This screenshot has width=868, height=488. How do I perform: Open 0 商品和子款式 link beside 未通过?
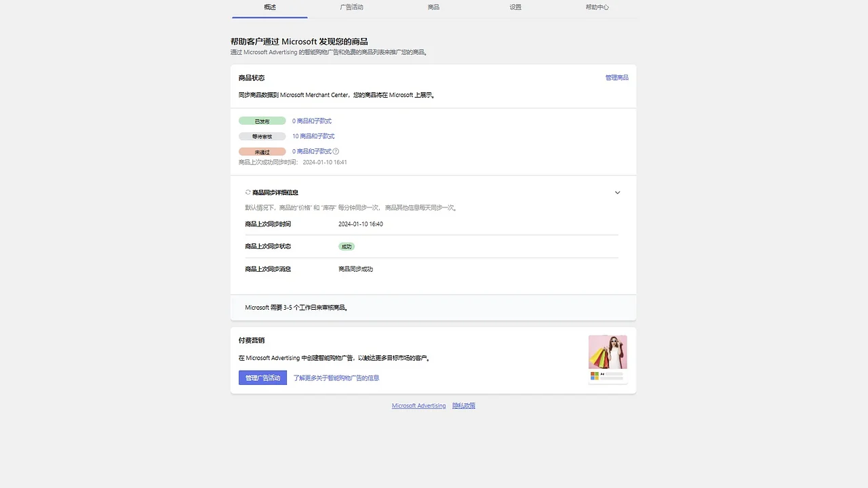(x=312, y=152)
